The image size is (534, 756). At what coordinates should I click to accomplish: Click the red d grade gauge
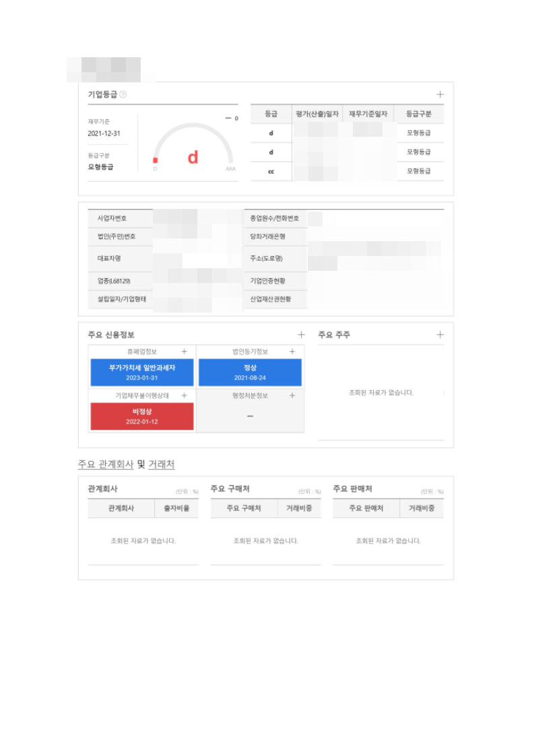tap(193, 147)
